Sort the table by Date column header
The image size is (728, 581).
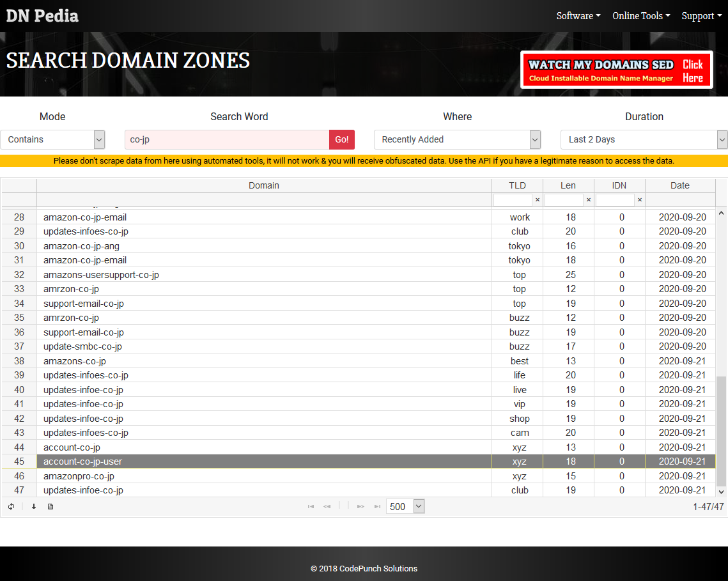click(679, 185)
